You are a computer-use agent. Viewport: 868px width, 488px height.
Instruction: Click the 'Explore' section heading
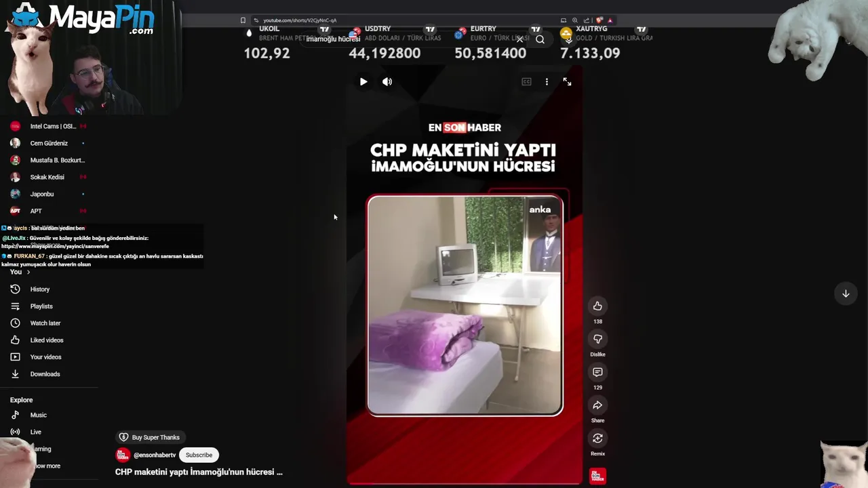[21, 400]
